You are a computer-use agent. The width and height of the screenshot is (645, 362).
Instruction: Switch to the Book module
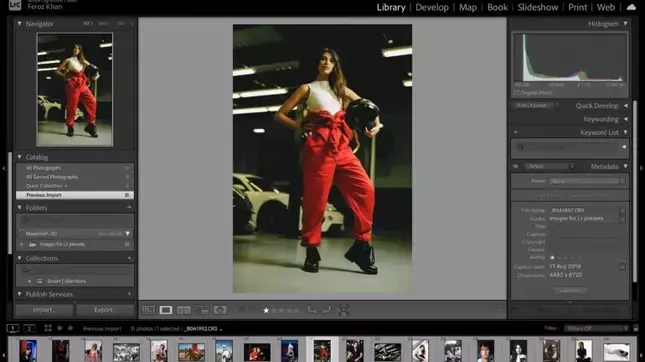tap(497, 7)
